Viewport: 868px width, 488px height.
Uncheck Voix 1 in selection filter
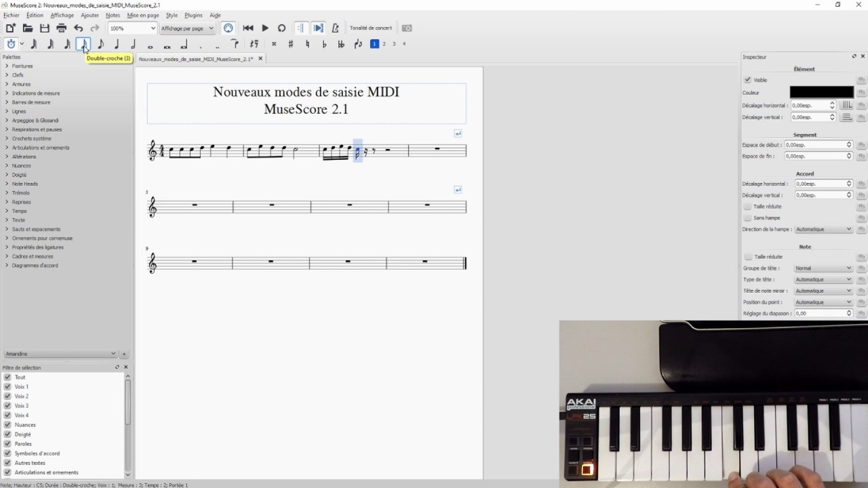pyautogui.click(x=7, y=386)
